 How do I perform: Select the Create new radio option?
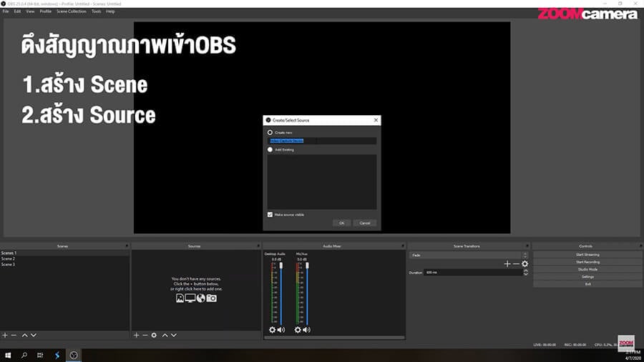[270, 132]
